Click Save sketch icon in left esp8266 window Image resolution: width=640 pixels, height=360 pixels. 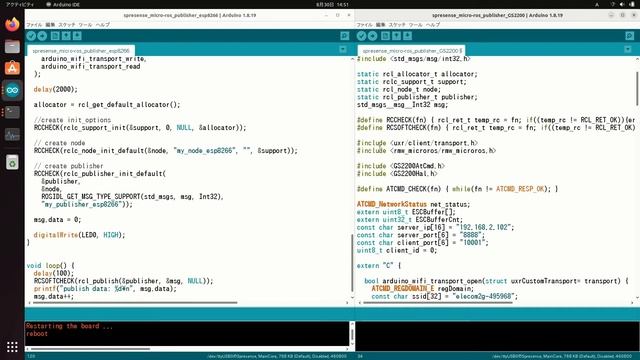77,36
